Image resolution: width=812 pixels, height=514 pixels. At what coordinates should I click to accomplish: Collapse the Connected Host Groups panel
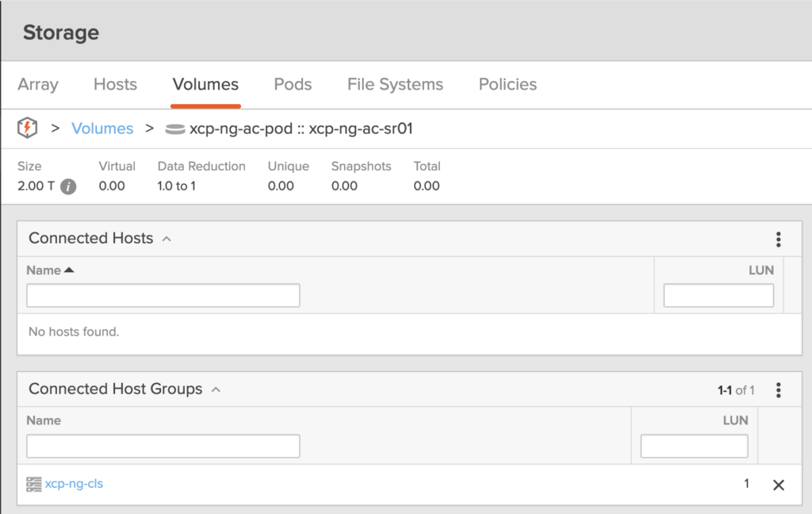[216, 389]
